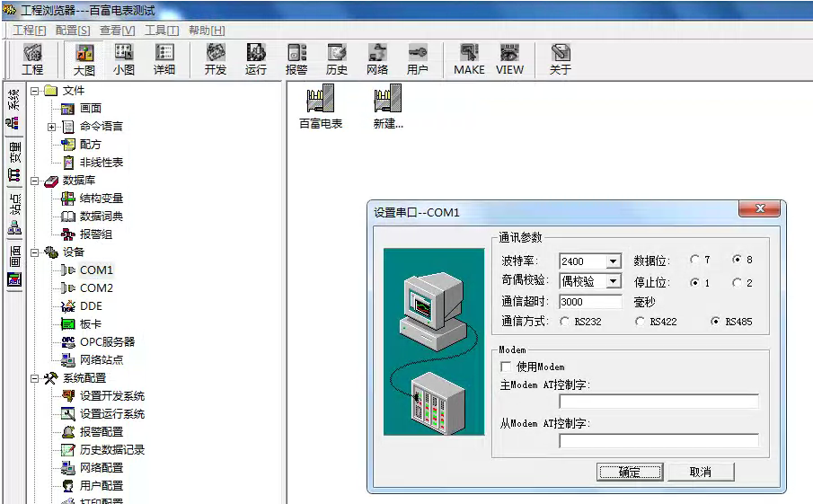The image size is (813, 504).
Task: Open the 非线性表 tree node
Action: click(x=102, y=163)
